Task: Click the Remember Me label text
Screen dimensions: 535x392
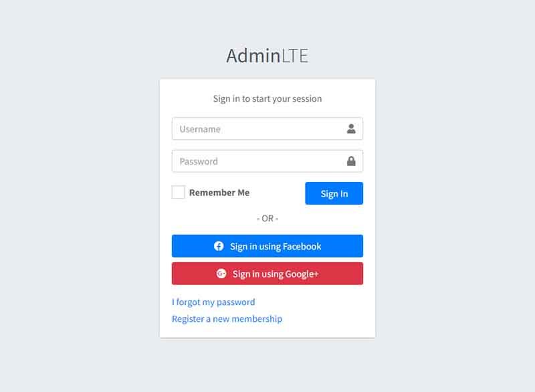Action: coord(219,193)
